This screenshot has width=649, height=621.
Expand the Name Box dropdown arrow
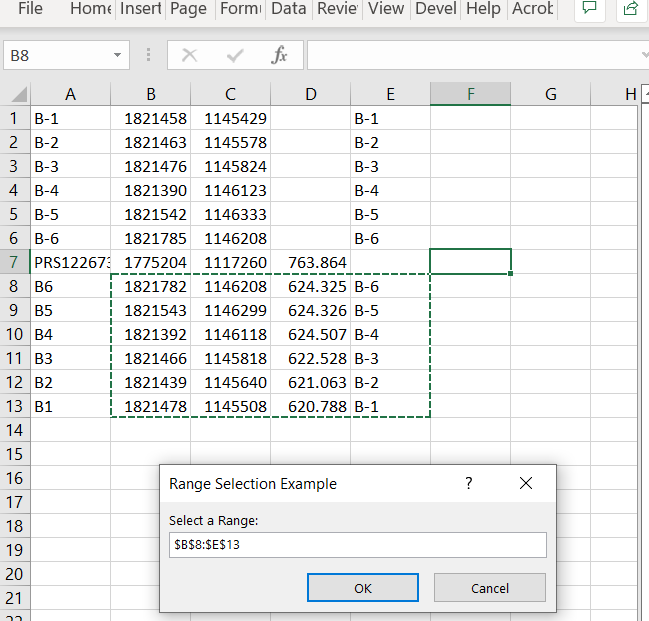[x=119, y=56]
